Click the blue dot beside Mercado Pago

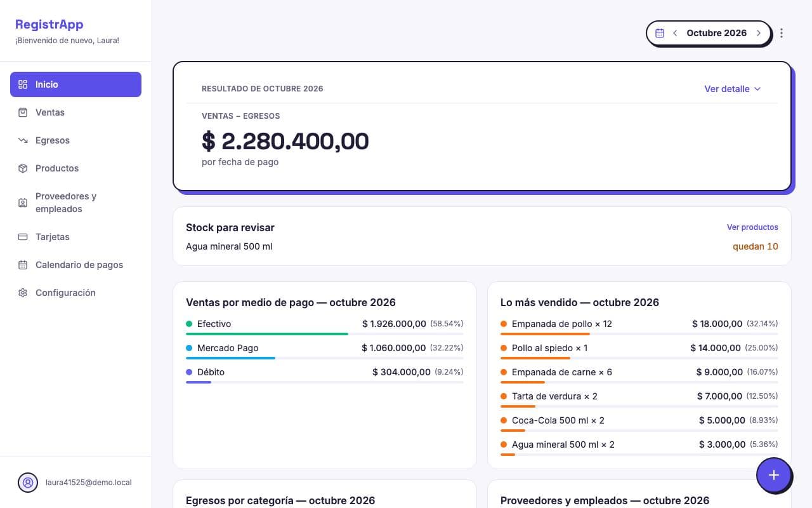click(x=189, y=348)
